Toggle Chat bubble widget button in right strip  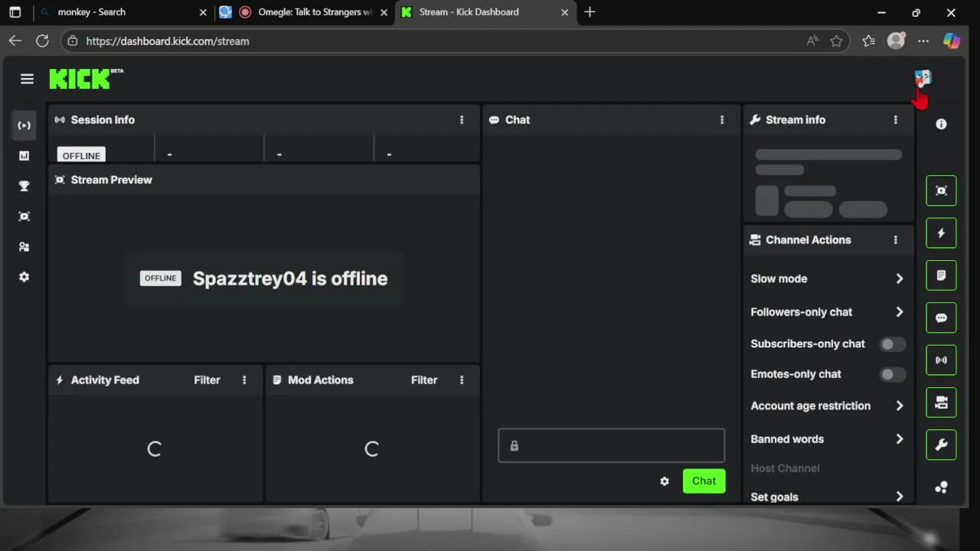click(x=941, y=318)
